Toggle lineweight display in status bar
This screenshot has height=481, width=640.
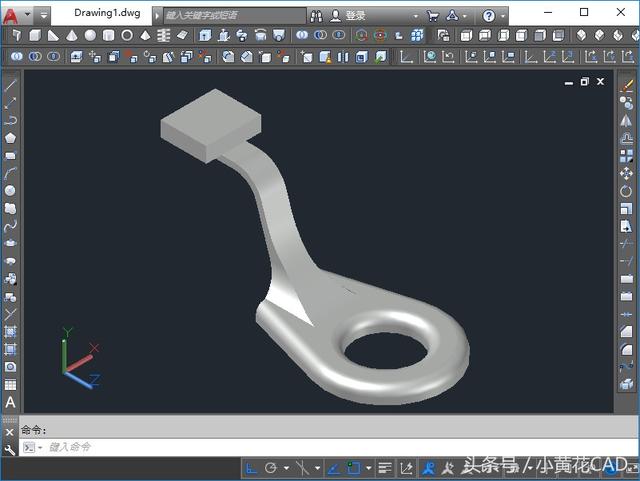tap(384, 467)
